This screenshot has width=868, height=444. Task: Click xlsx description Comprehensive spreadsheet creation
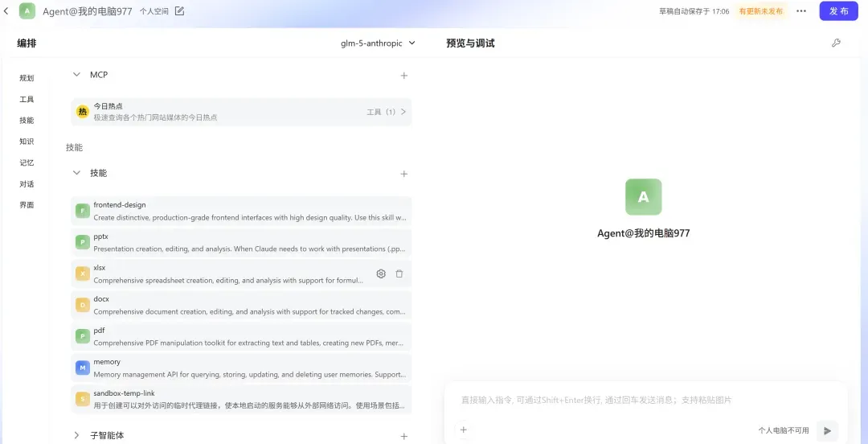point(228,281)
